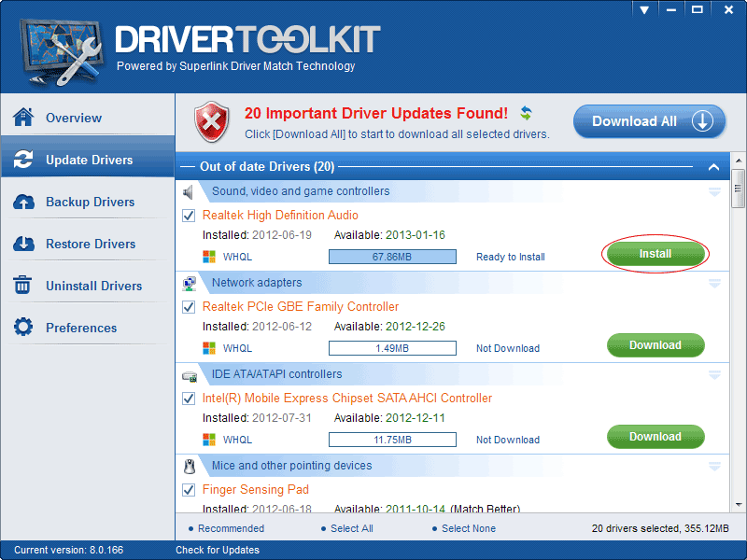Click the Download All button
Screen dimensions: 747x560
pos(649,121)
